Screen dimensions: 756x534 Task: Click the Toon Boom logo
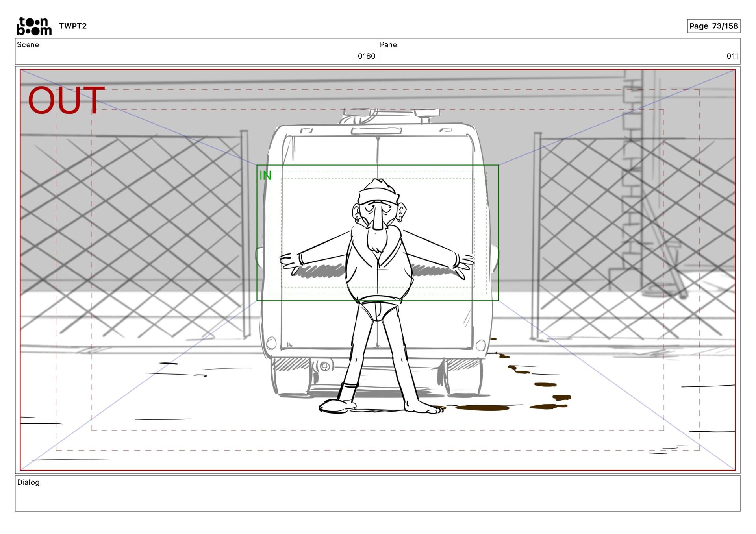point(34,26)
